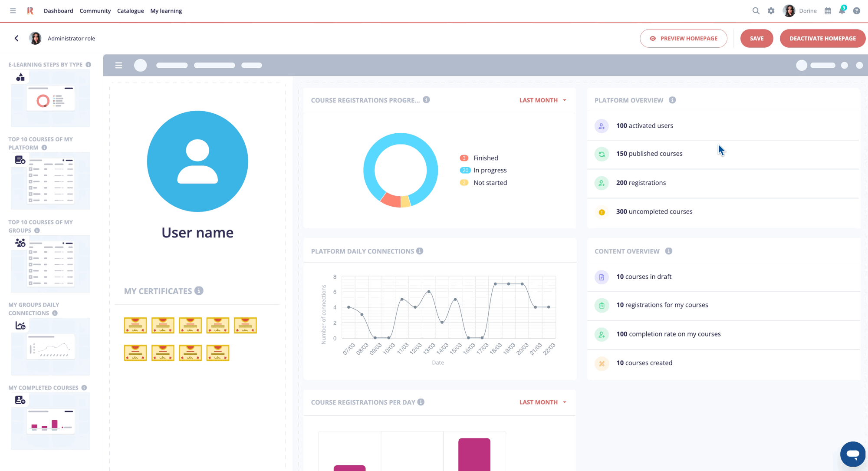Open the settings gear icon
Screen dimensions: 868x471
click(x=771, y=11)
